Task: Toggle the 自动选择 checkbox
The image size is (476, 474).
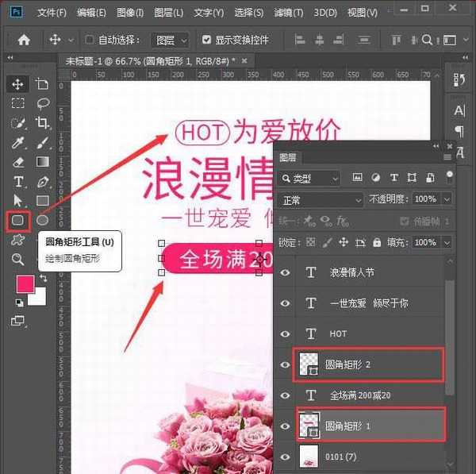Action: click(90, 40)
